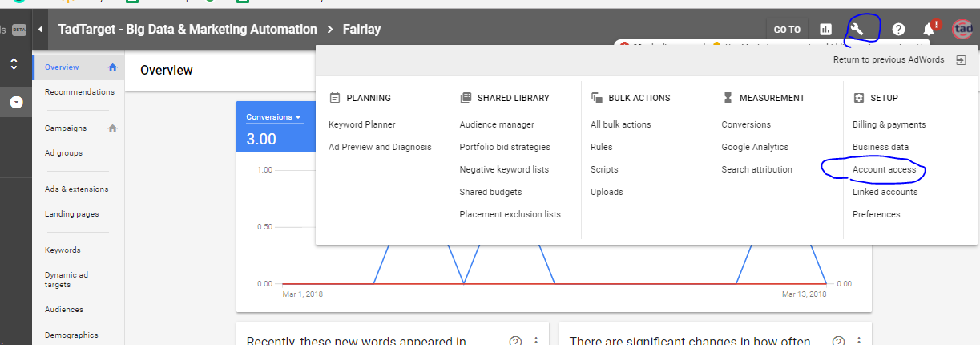Open Negative keyword lists
The image size is (980, 345).
click(504, 169)
